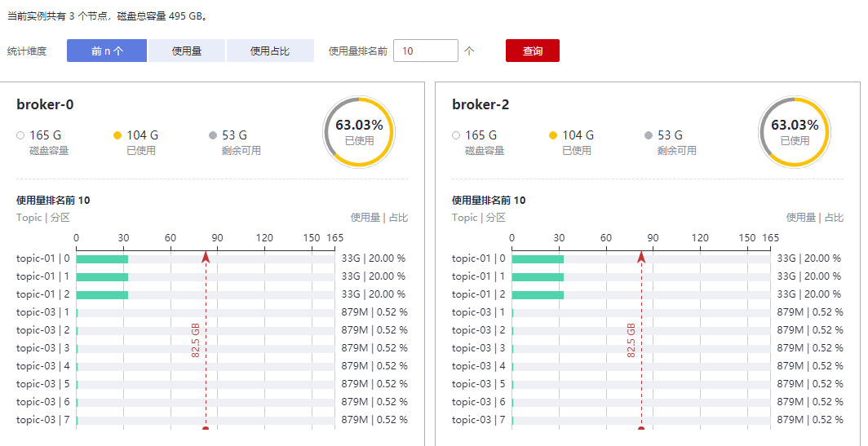Click the node count summary text
Screen dimensions: 868x446
pos(108,16)
